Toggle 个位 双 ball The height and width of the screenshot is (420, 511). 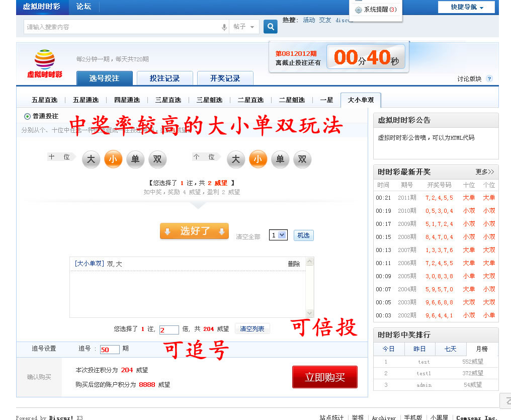pyautogui.click(x=302, y=159)
